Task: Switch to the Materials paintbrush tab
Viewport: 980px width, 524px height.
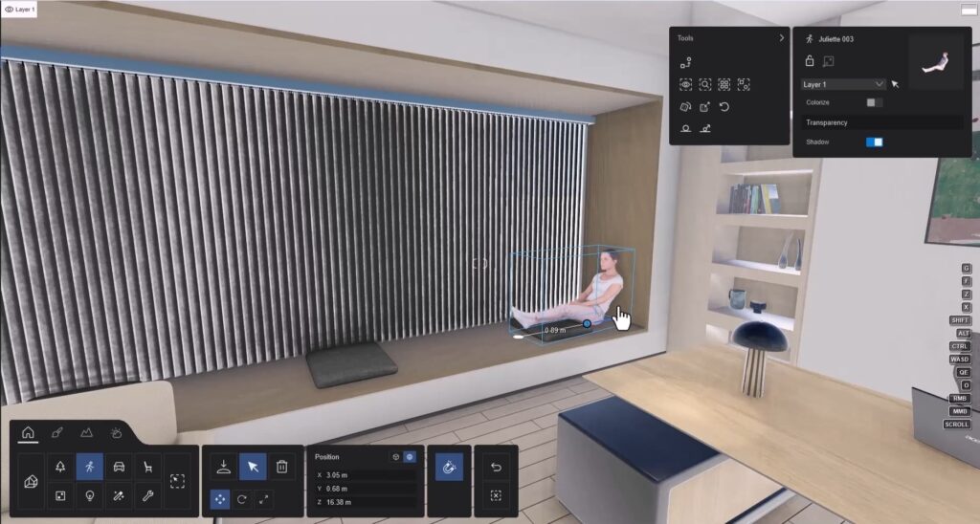Action: coord(56,432)
